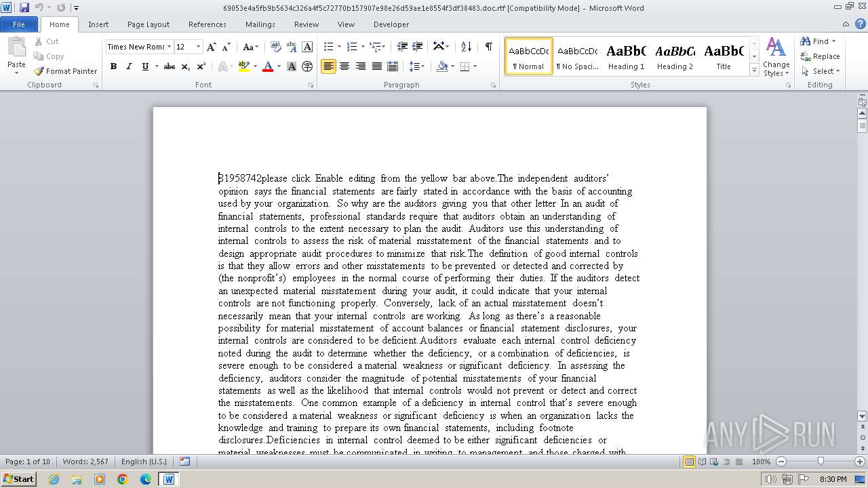The width and height of the screenshot is (868, 488).
Task: Click the Font Color button
Action: pos(268,66)
